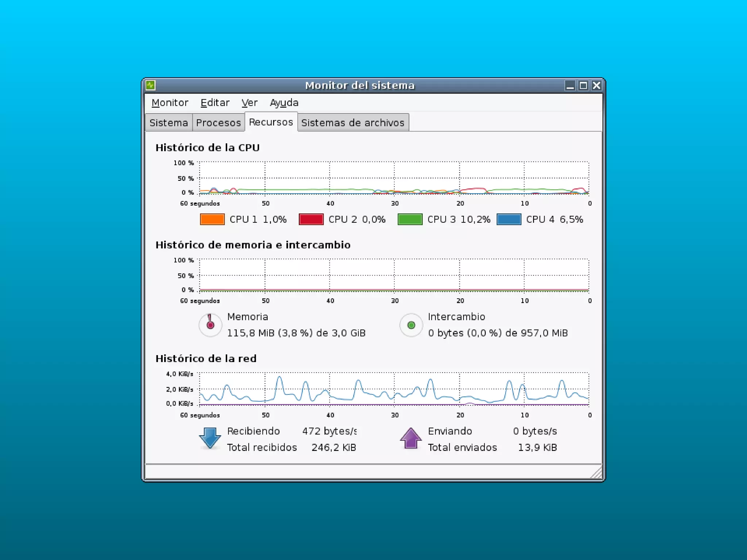Open the CPU 4 blue color picker
The width and height of the screenshot is (747, 560).
(509, 219)
